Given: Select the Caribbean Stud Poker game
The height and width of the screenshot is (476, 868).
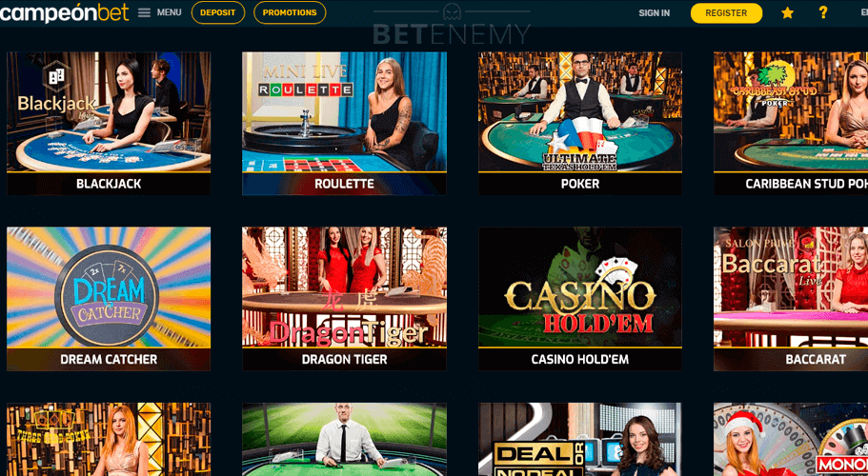Looking at the screenshot, I should tap(791, 124).
